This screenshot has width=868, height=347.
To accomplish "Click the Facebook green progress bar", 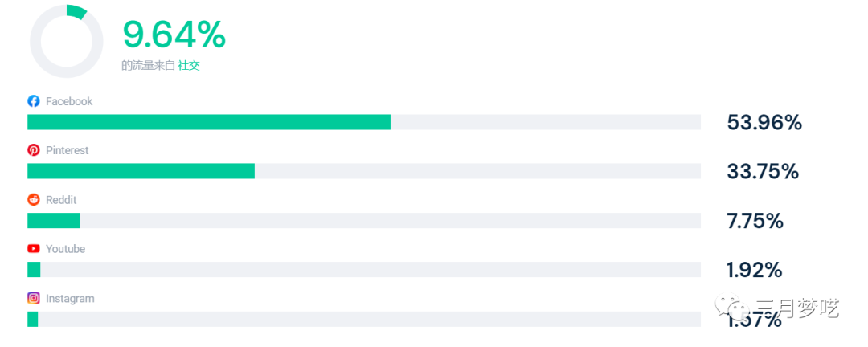I will (209, 122).
